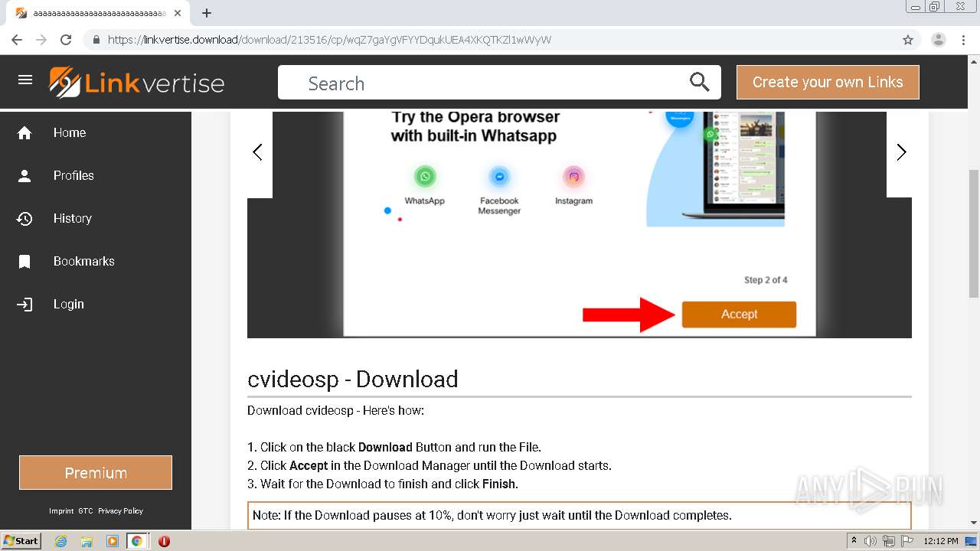Viewport: 980px width, 551px height.
Task: Click the vertical scrollbar thumb
Action: (974, 233)
